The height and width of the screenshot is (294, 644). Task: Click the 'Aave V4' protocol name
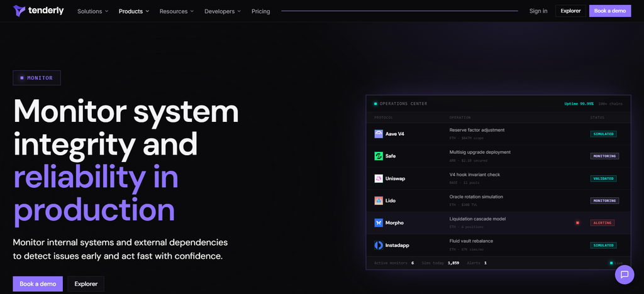click(395, 134)
